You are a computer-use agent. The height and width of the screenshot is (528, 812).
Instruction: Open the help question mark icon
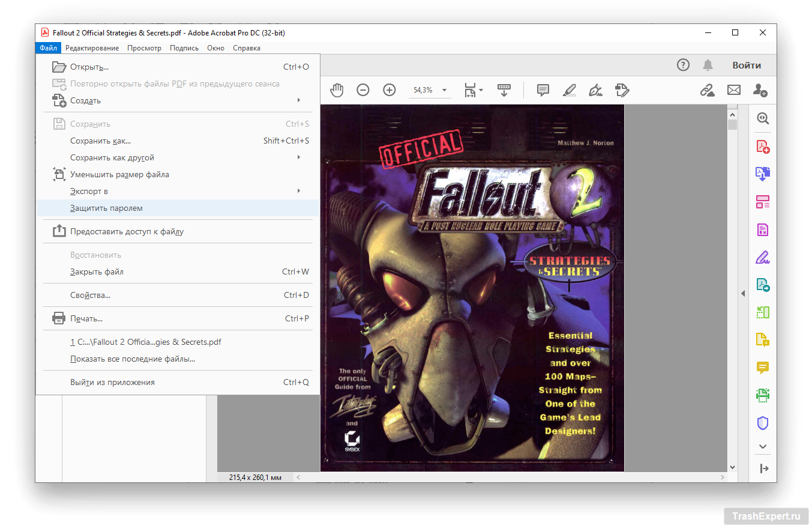coord(683,65)
